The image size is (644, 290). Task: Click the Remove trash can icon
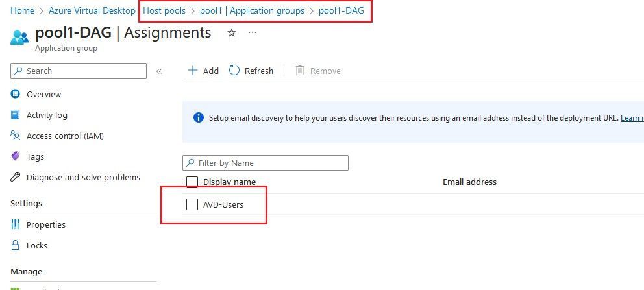pyautogui.click(x=300, y=71)
